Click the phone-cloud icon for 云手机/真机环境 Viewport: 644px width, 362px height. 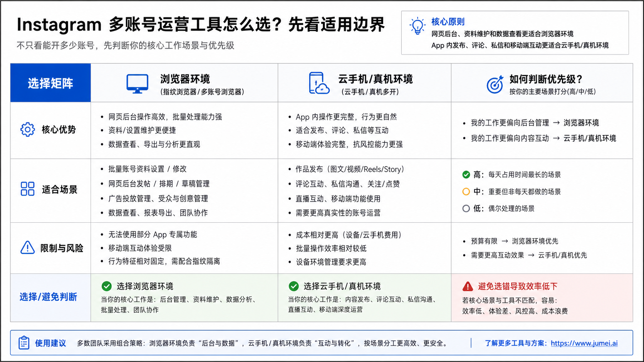319,83
